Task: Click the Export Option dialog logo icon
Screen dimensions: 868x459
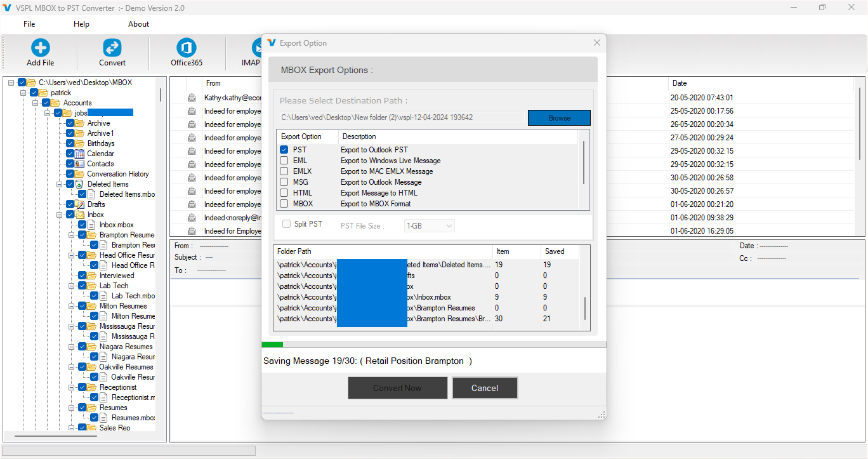Action: [x=272, y=43]
